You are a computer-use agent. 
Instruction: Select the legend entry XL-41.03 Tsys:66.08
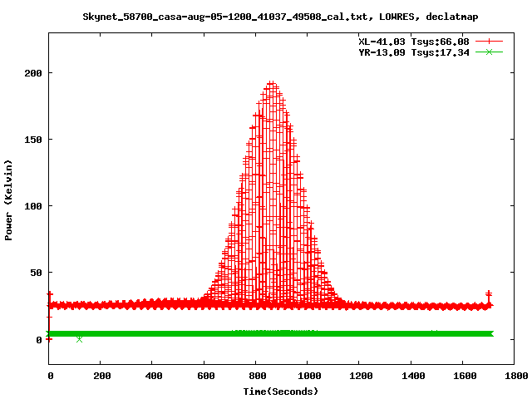414,42
